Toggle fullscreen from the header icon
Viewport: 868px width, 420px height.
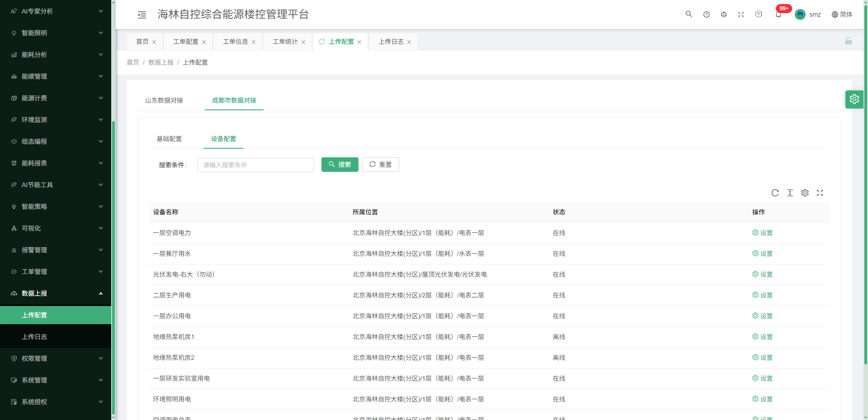pyautogui.click(x=741, y=14)
